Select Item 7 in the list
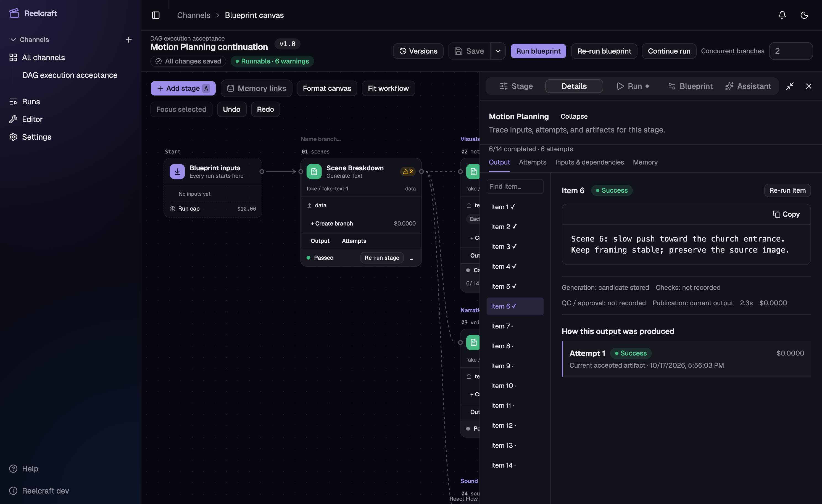The image size is (822, 504). pos(515,326)
